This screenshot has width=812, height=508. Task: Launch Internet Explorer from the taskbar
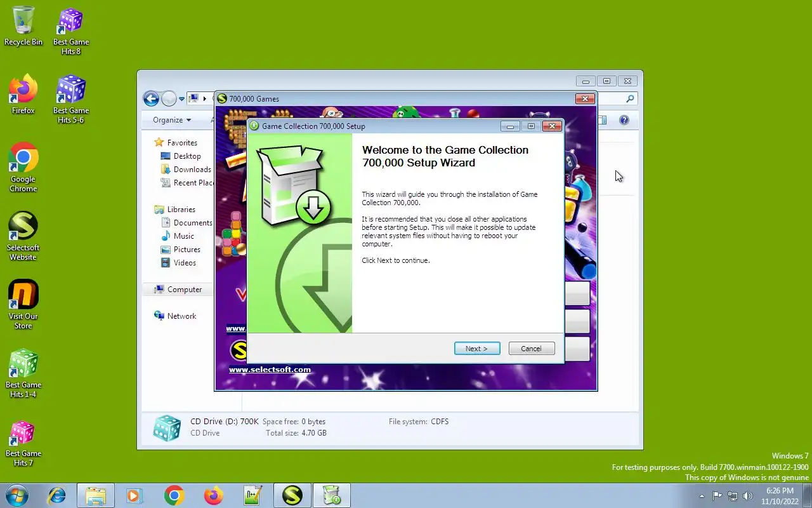[57, 495]
